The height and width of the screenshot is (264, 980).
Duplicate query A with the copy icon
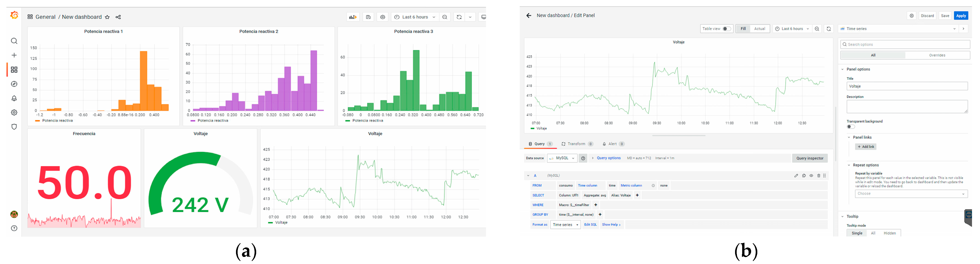point(804,176)
